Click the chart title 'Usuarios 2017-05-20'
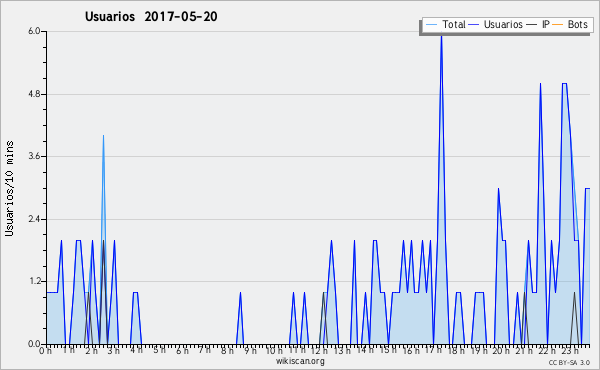The image size is (600, 370). [151, 16]
